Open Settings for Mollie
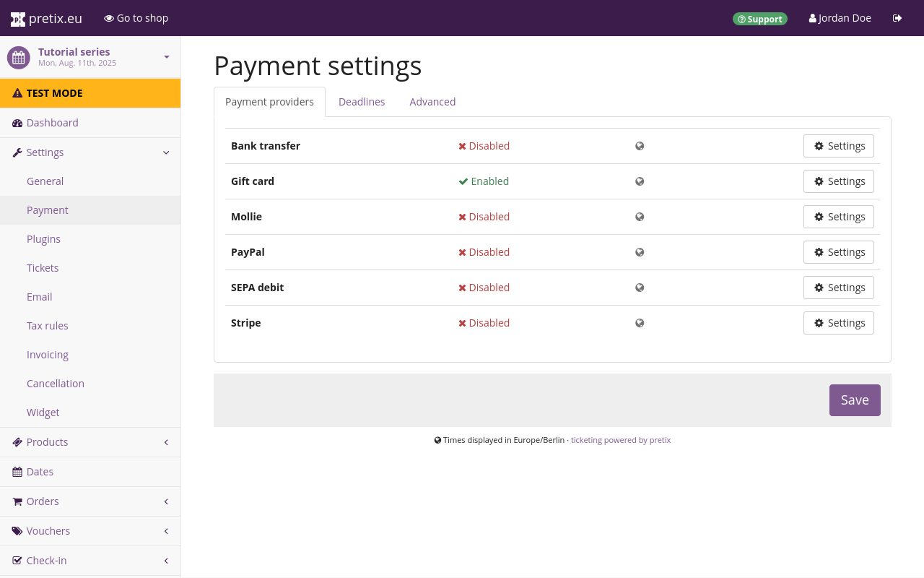Screen dimensions: 924x578 pos(839,217)
